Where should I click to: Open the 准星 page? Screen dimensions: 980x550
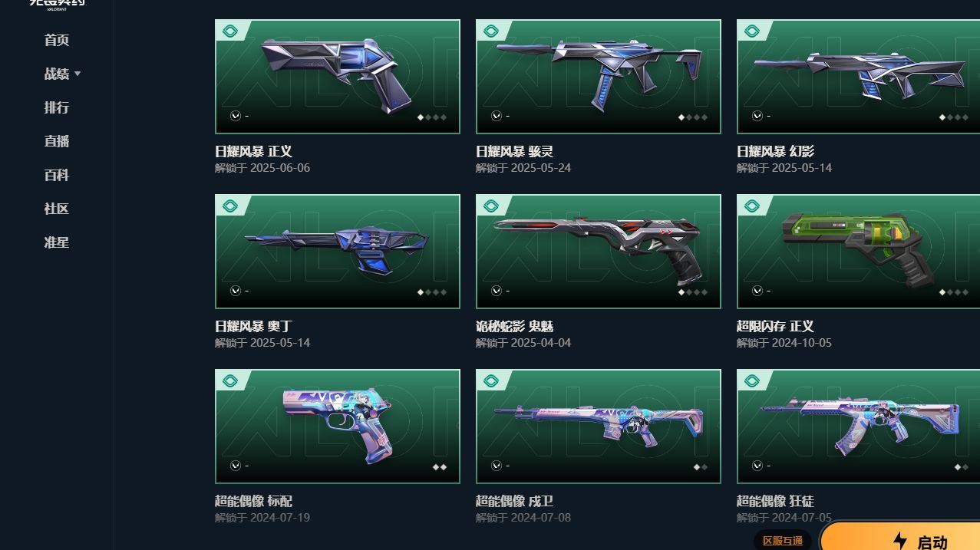pos(57,242)
